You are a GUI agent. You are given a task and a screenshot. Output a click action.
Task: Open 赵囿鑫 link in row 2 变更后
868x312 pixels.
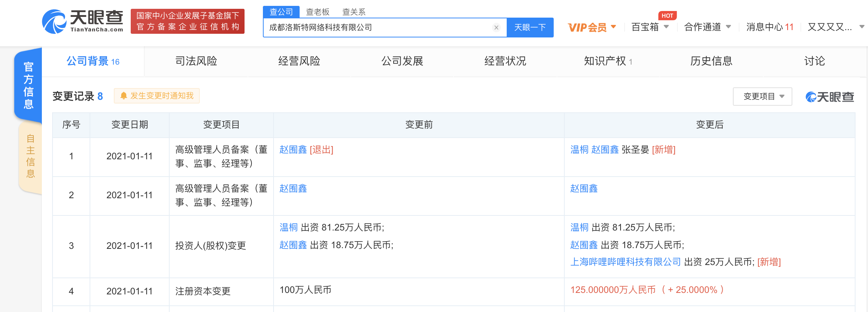tap(584, 189)
